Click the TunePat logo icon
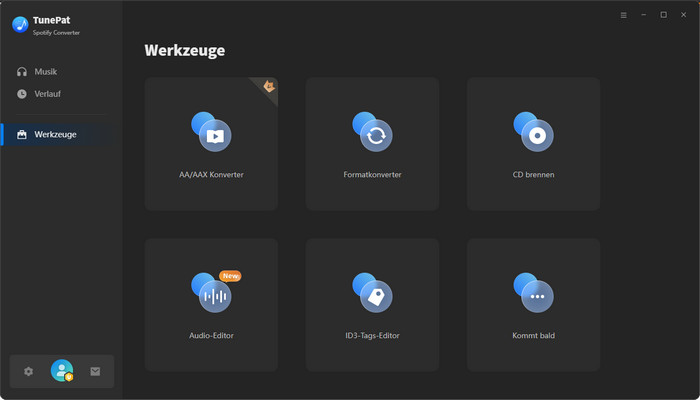700x400 pixels. click(x=20, y=25)
